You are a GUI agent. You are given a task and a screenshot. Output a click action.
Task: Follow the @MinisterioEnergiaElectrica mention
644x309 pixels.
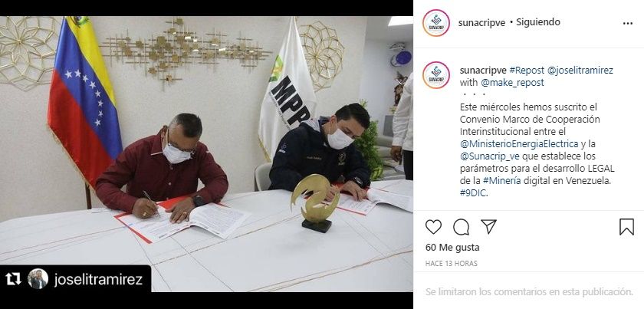519,144
